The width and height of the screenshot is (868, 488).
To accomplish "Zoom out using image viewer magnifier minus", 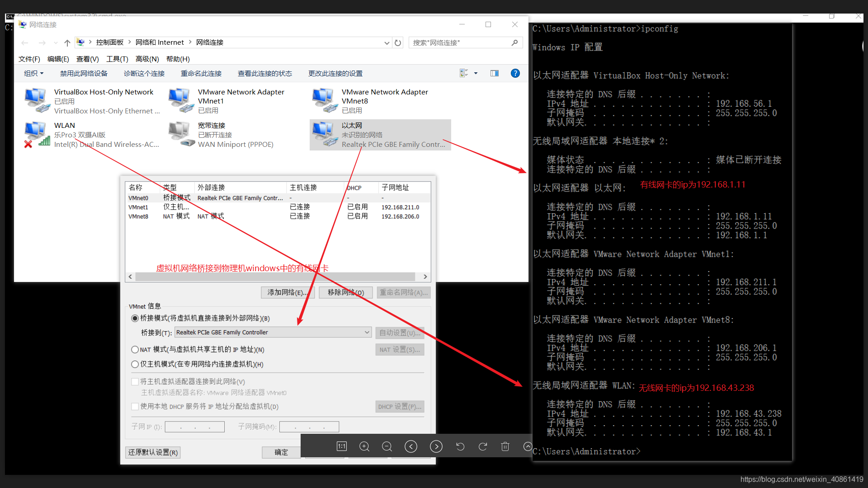I will (387, 446).
